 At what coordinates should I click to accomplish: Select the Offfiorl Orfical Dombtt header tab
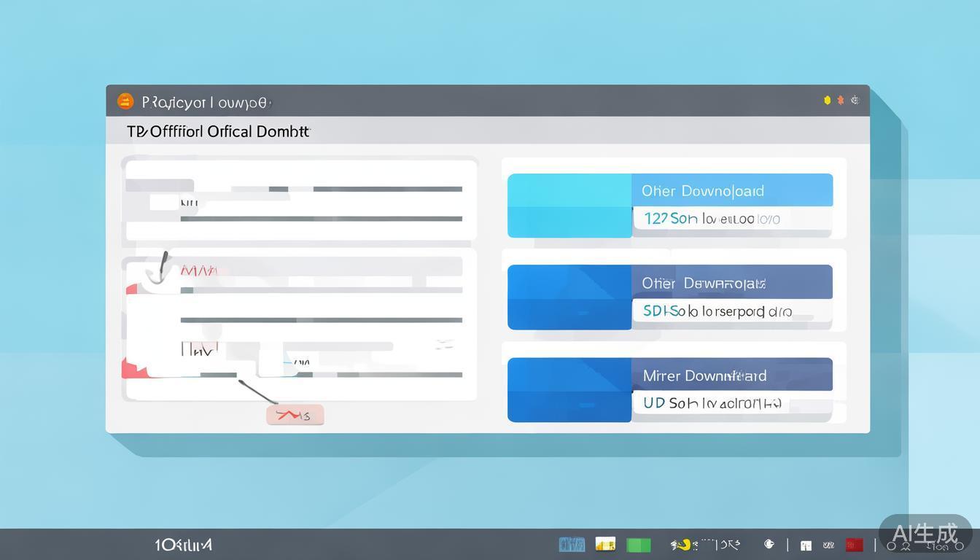click(x=219, y=132)
